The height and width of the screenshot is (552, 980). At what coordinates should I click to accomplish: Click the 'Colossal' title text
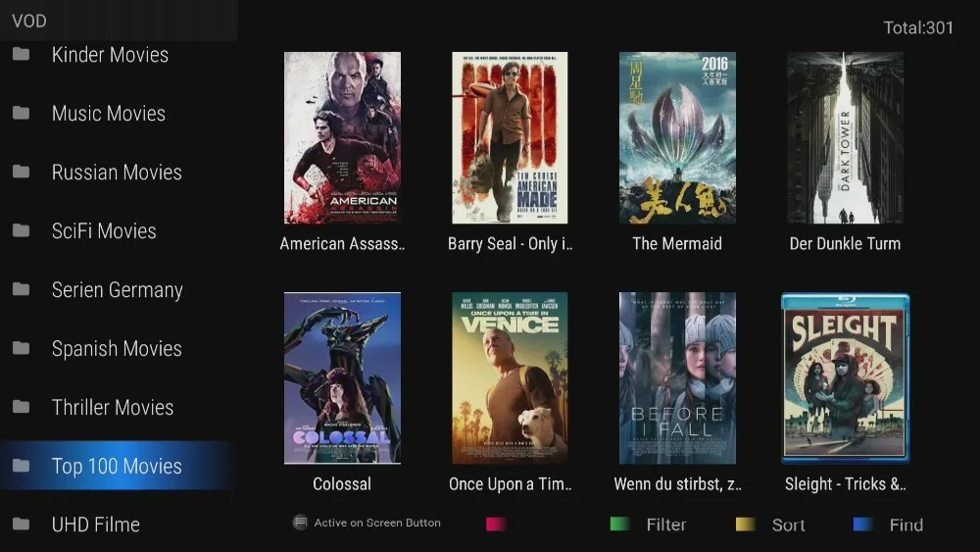342,484
